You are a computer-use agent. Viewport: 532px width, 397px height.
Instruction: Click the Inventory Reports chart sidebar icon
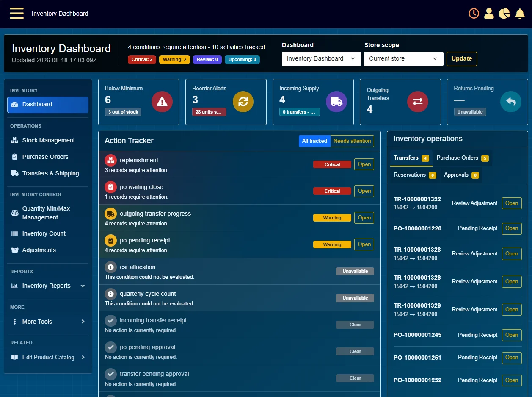(15, 286)
